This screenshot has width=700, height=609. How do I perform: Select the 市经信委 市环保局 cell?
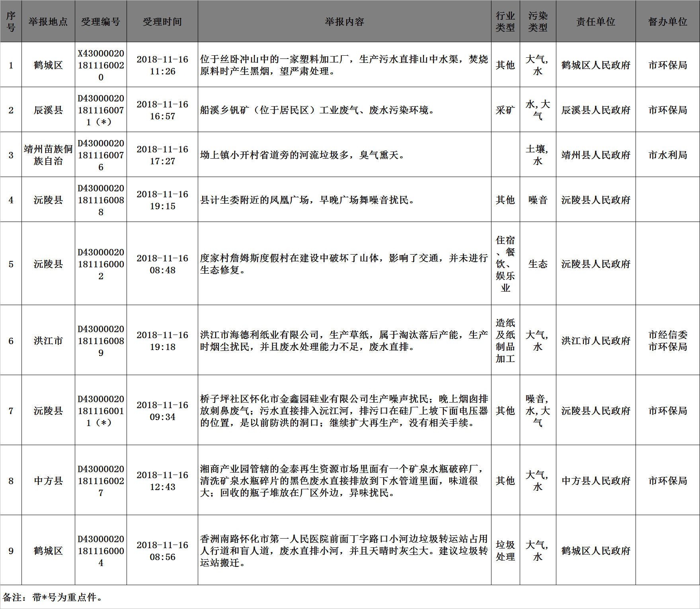coord(668,340)
